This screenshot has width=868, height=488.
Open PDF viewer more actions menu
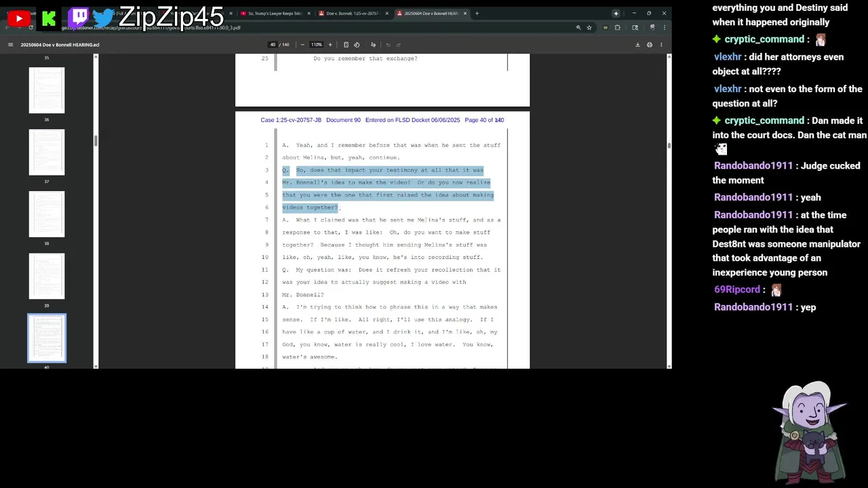661,45
